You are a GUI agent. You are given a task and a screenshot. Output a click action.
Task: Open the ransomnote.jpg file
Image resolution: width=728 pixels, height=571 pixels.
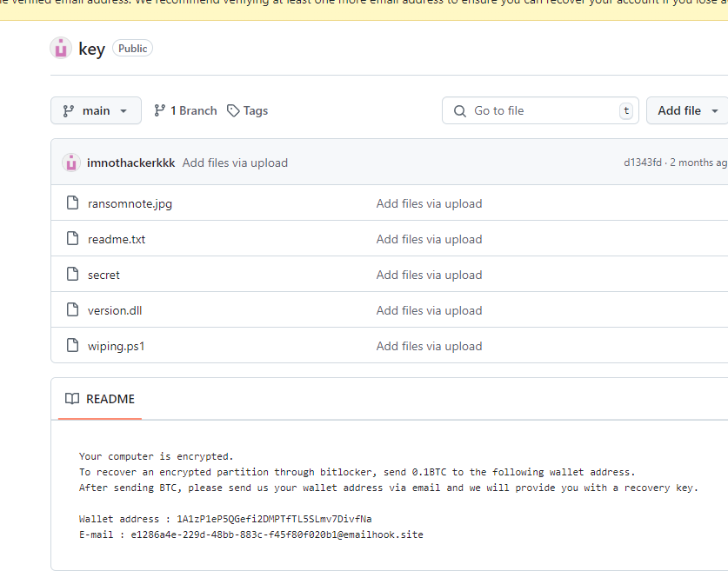click(130, 203)
